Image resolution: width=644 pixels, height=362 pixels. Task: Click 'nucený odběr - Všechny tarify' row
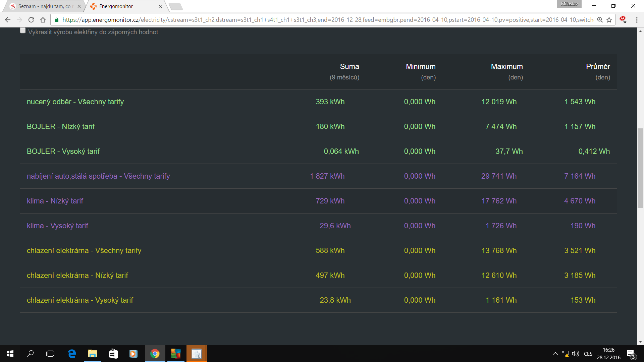click(x=75, y=102)
